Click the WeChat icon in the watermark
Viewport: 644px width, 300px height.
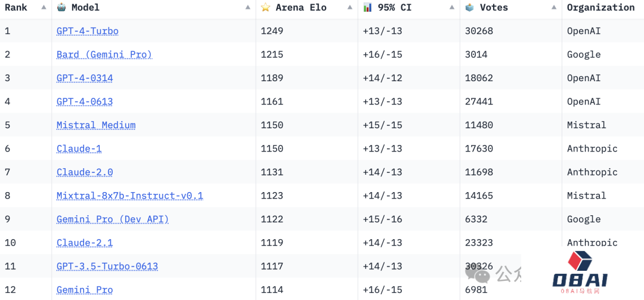coord(478,274)
